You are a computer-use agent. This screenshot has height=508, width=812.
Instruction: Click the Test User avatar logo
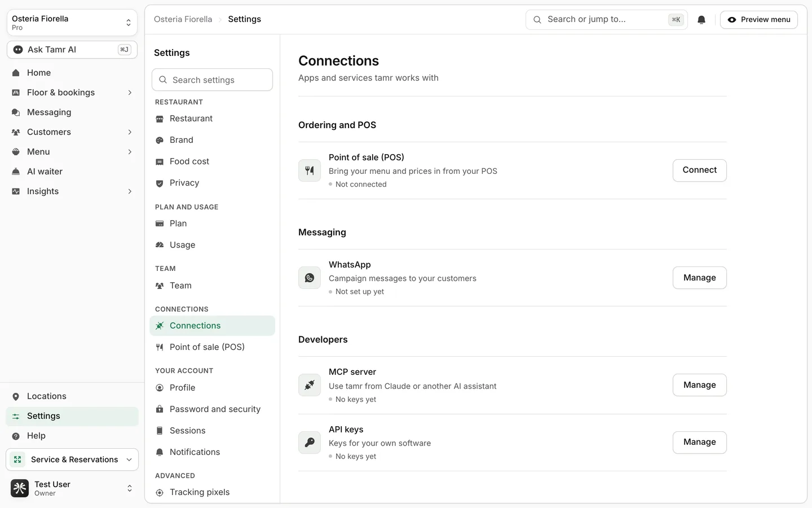pos(20,488)
